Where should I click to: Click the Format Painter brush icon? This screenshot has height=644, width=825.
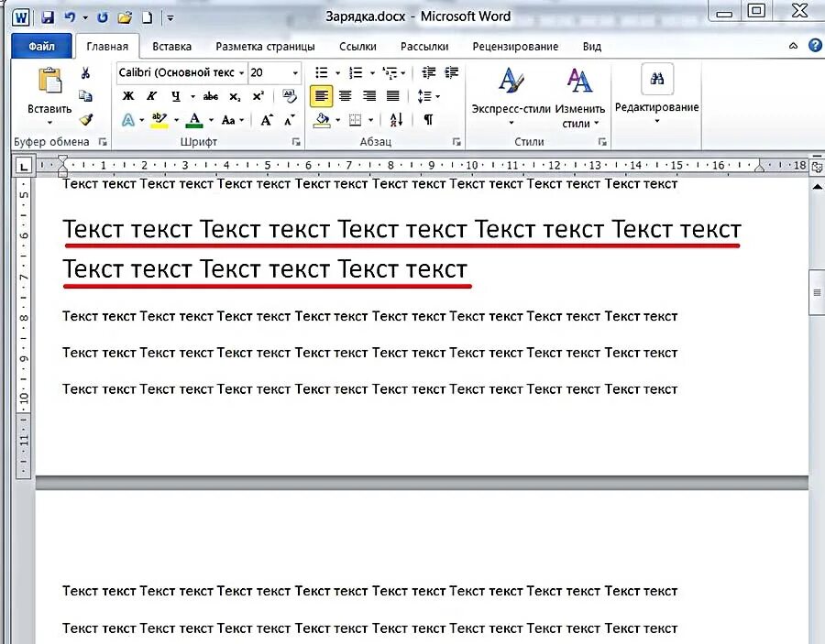tap(86, 119)
